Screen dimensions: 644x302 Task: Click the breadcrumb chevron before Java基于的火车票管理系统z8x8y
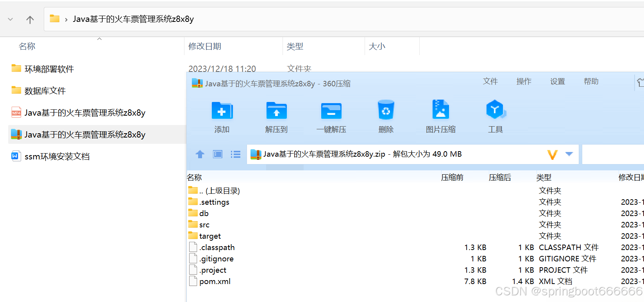tap(66, 20)
